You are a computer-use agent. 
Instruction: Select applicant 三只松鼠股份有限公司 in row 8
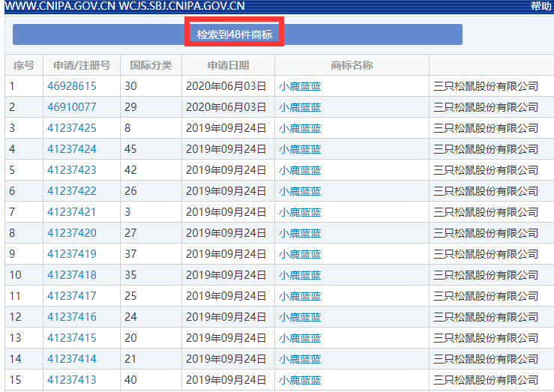point(486,233)
